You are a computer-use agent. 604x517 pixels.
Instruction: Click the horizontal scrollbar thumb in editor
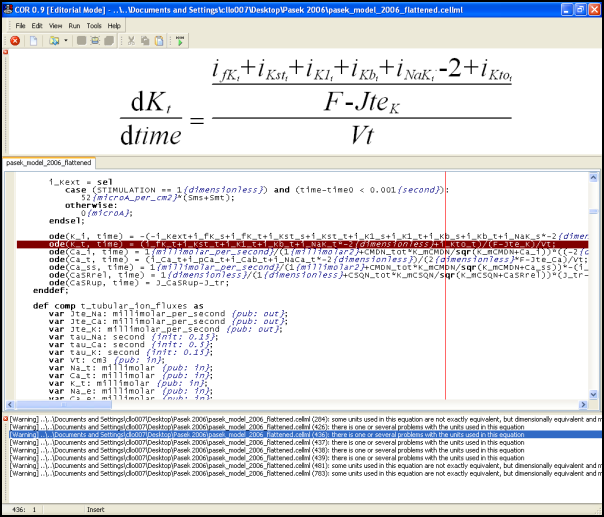point(64,405)
